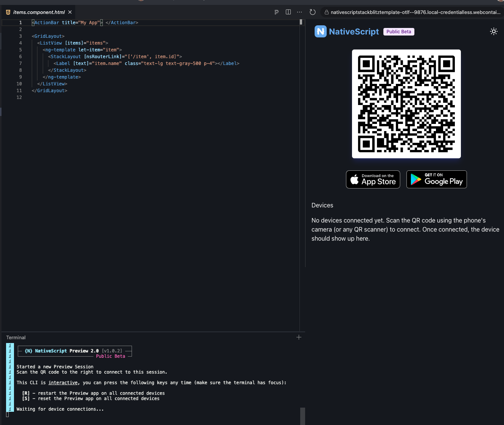The height and width of the screenshot is (425, 504).
Task: Click the closing </ListView> tag
Action: [x=52, y=84]
